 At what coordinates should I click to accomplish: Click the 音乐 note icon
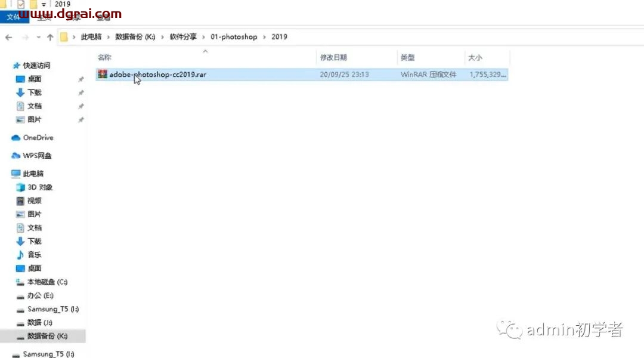point(20,255)
